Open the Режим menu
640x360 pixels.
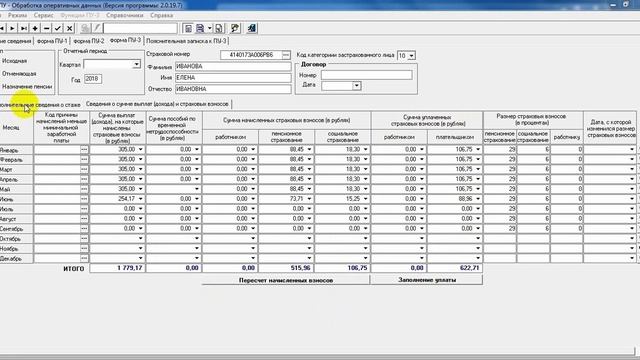(x=18, y=15)
